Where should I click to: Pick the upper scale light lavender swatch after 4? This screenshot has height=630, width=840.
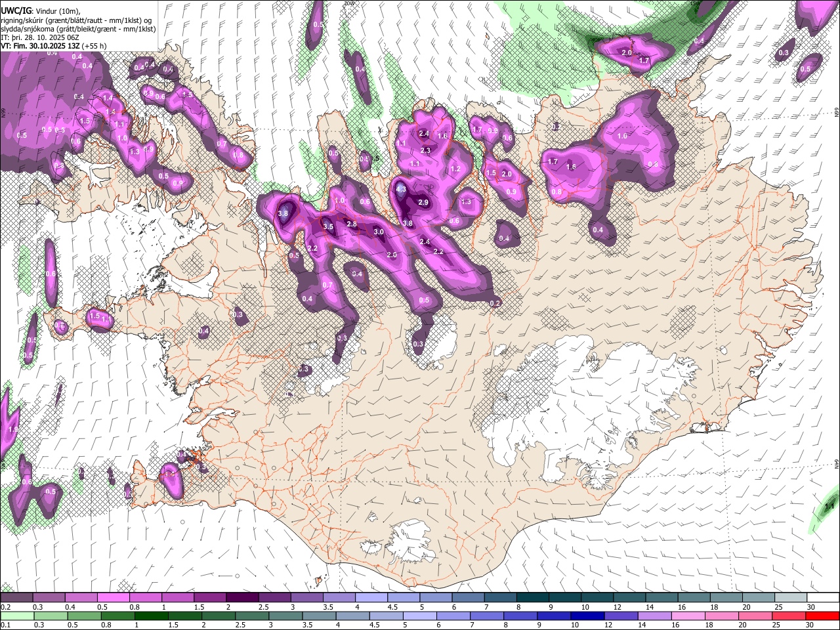[x=371, y=598]
